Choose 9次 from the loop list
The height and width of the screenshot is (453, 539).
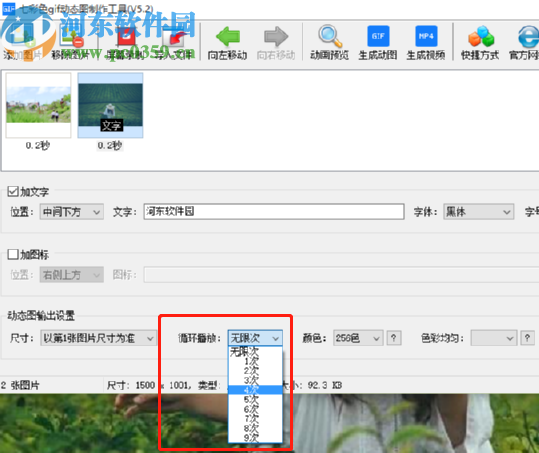tap(255, 438)
